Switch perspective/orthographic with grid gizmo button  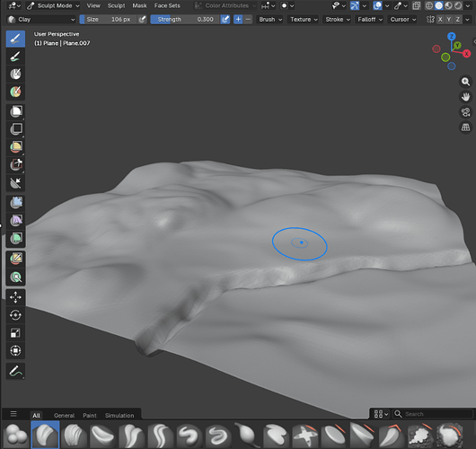pyautogui.click(x=465, y=128)
